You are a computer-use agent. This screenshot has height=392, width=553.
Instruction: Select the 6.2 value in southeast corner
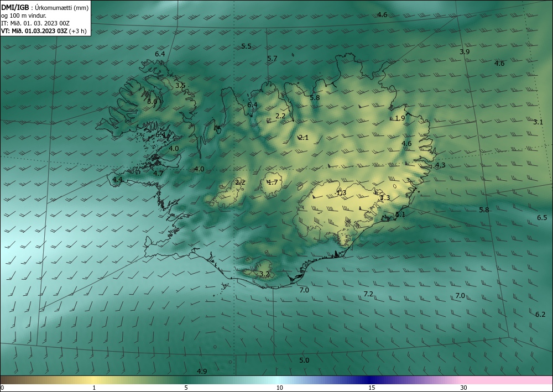coord(540,315)
